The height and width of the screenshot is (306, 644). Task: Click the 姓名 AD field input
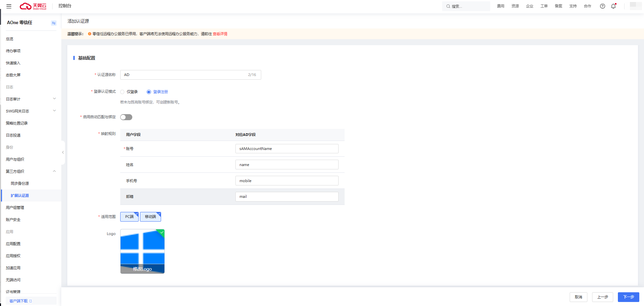click(x=287, y=165)
